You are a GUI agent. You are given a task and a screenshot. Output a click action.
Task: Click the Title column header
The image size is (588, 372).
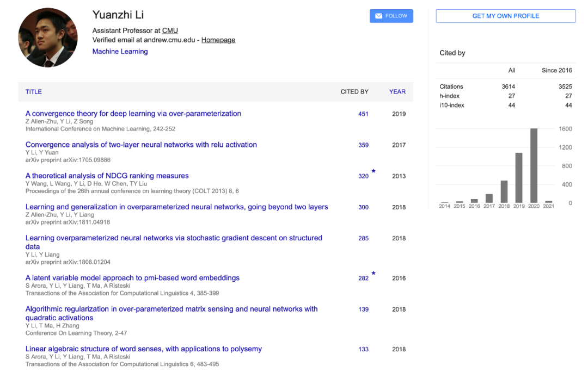pos(34,92)
